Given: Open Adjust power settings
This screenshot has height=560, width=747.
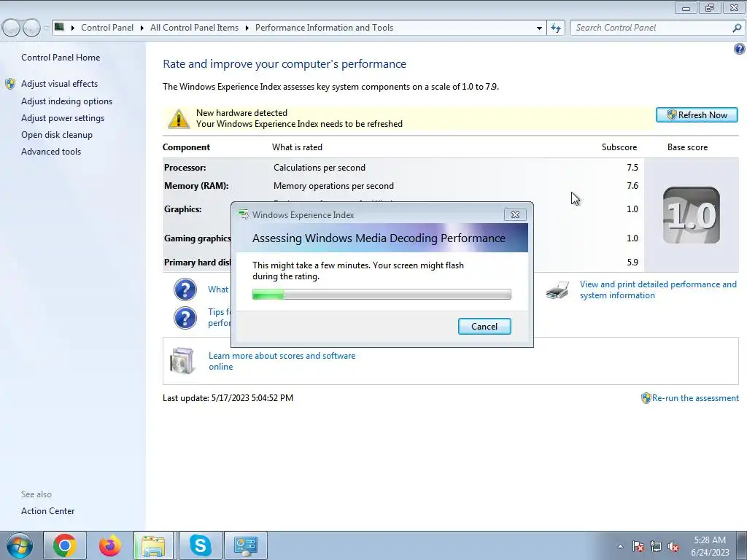Looking at the screenshot, I should (63, 118).
